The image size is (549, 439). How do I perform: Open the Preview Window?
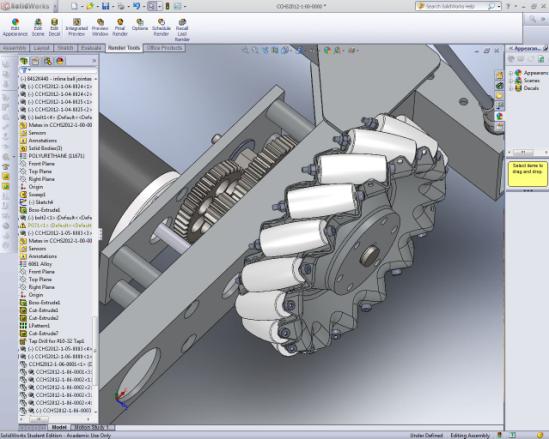pyautogui.click(x=100, y=28)
